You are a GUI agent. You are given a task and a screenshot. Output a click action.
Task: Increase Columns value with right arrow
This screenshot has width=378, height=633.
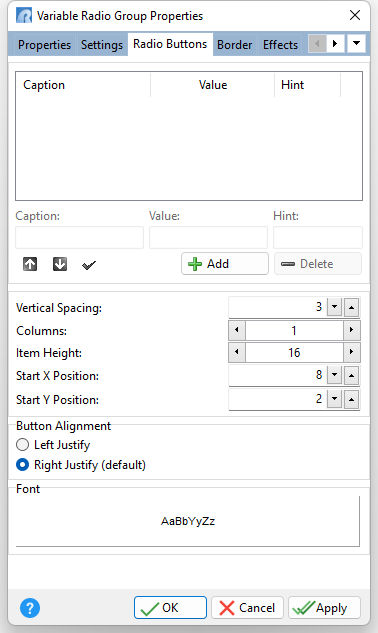(351, 330)
